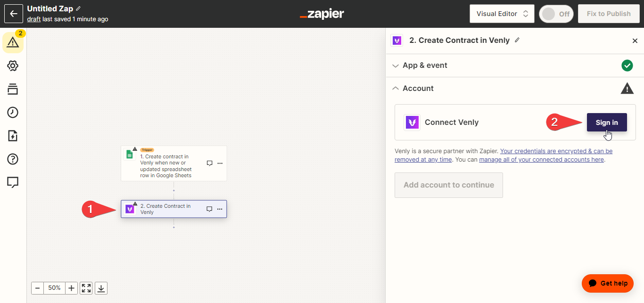Viewport: 644px width, 303px height.
Task: Collapse the Account section
Action: tap(515, 89)
